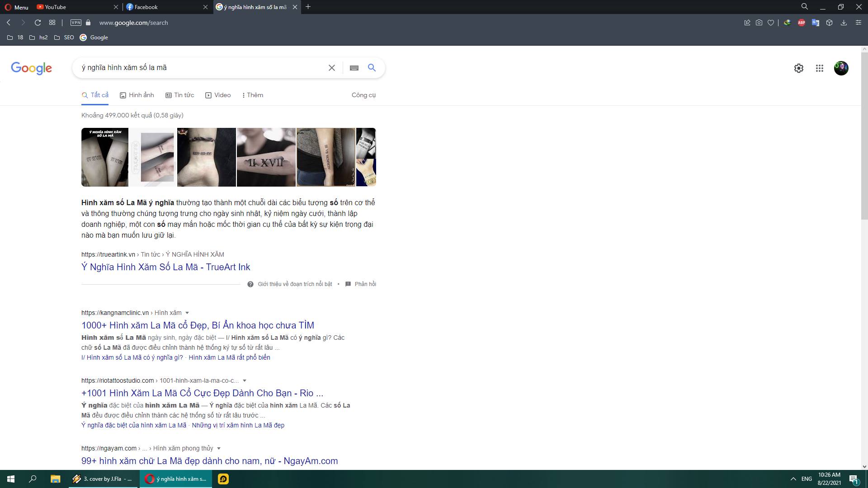
Task: Open the on-screen keyboard input tool
Action: [354, 68]
